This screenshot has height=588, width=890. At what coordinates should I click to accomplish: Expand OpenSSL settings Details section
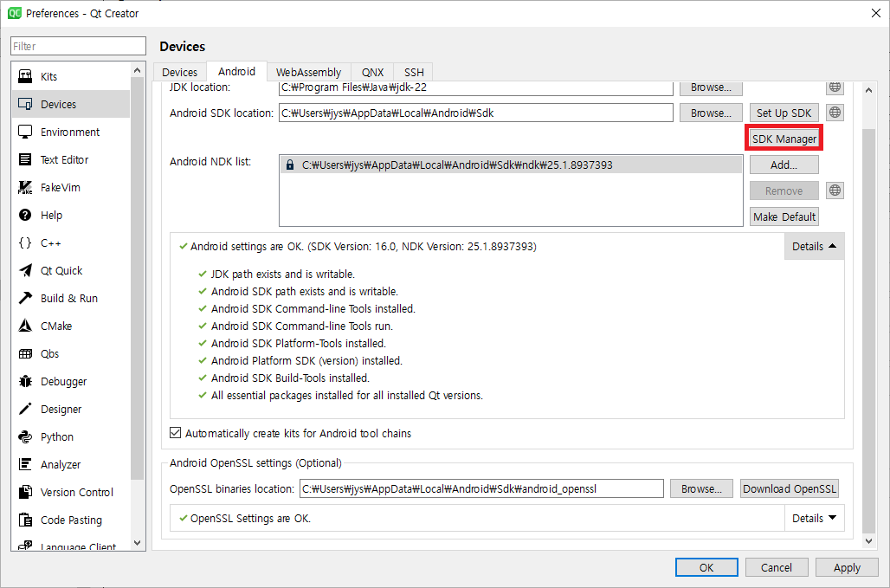point(814,518)
